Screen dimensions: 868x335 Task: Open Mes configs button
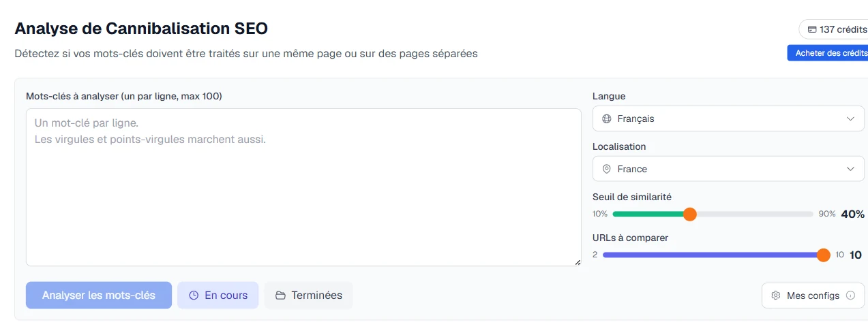(x=813, y=296)
